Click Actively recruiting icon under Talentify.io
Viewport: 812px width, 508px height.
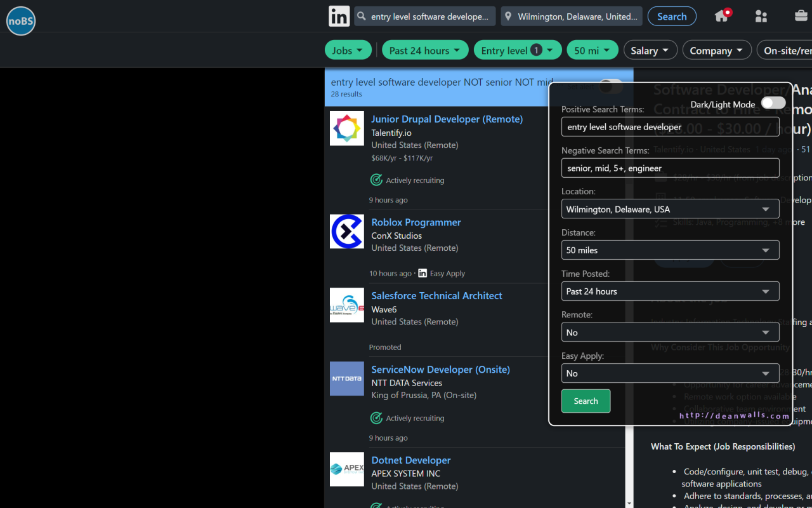(x=376, y=180)
